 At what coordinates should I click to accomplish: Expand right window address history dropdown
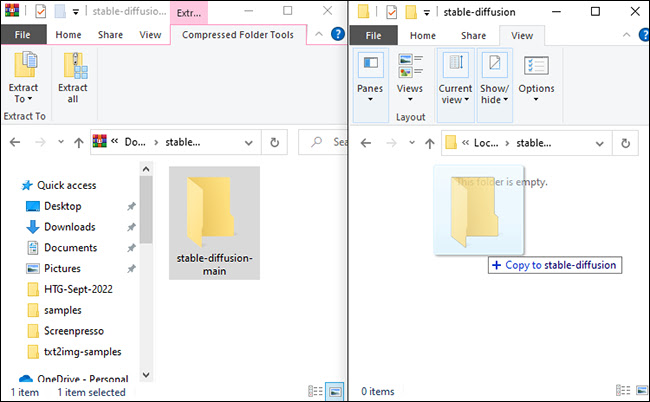click(x=599, y=143)
